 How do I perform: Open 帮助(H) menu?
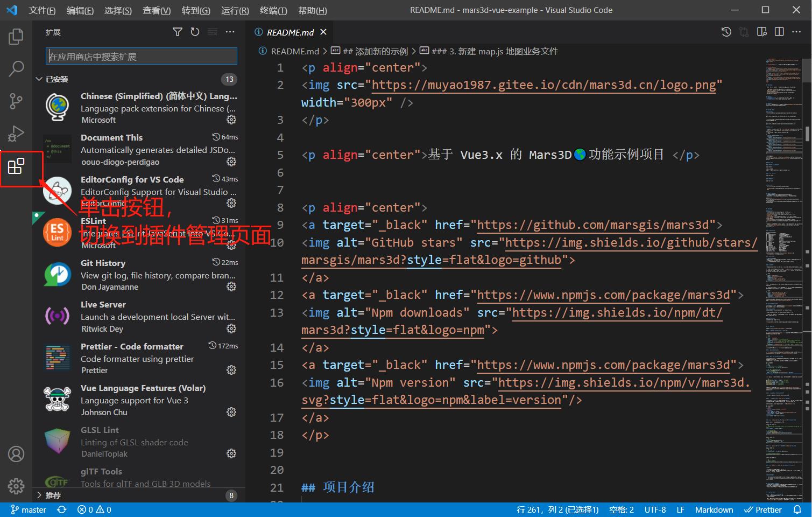point(313,10)
